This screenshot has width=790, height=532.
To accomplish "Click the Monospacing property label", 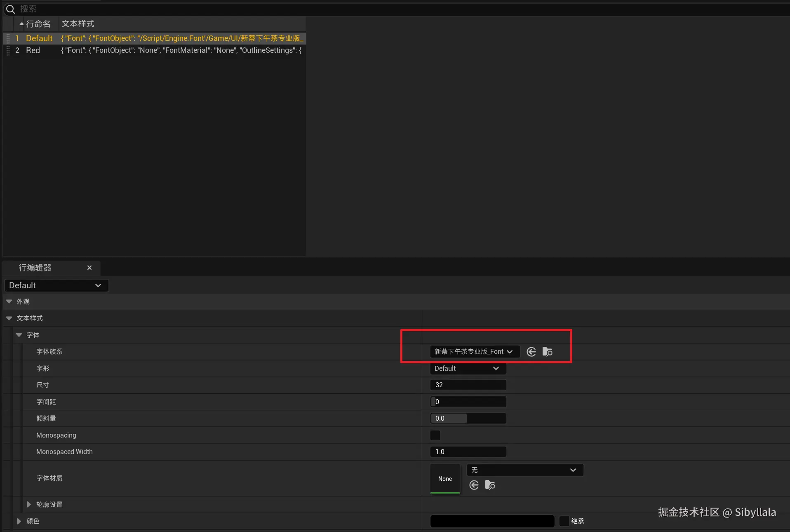I will [x=56, y=435].
